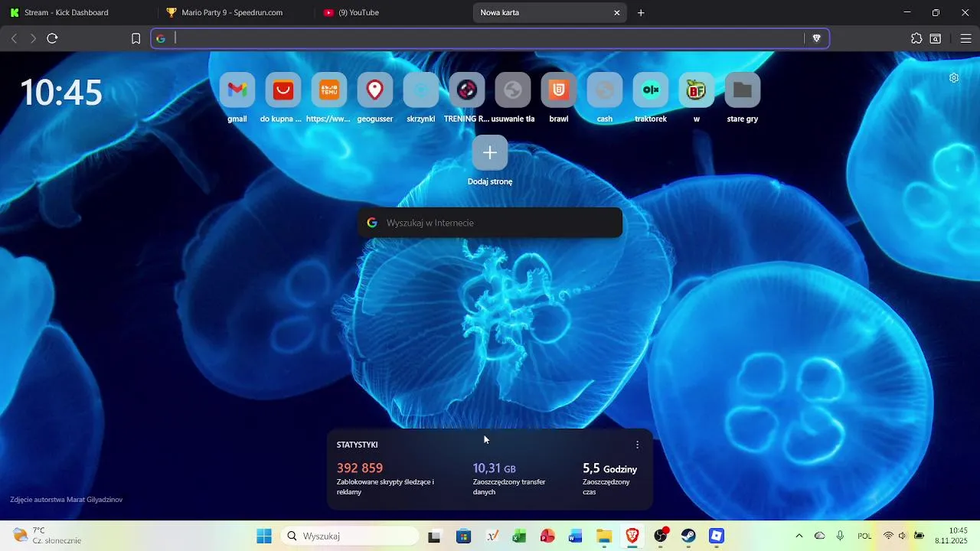Bookmark this page with the bookmark icon
Screen dimensions: 980x551
(136, 38)
